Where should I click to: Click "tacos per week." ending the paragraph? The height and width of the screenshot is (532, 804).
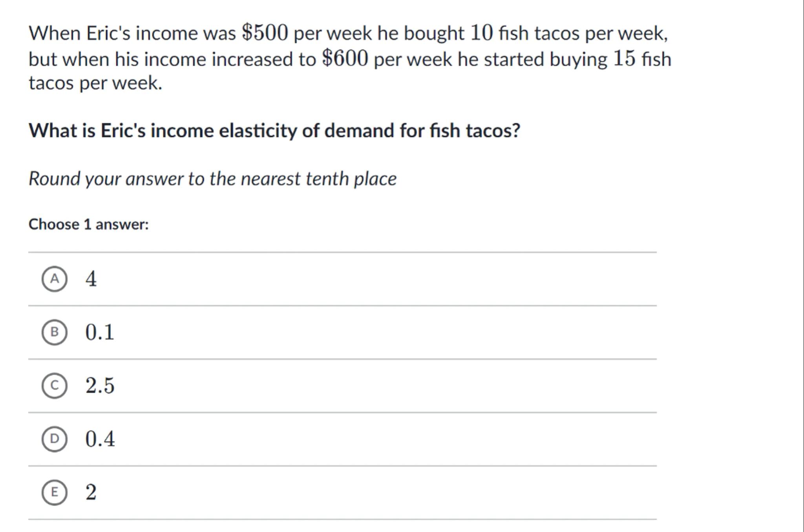click(x=95, y=83)
